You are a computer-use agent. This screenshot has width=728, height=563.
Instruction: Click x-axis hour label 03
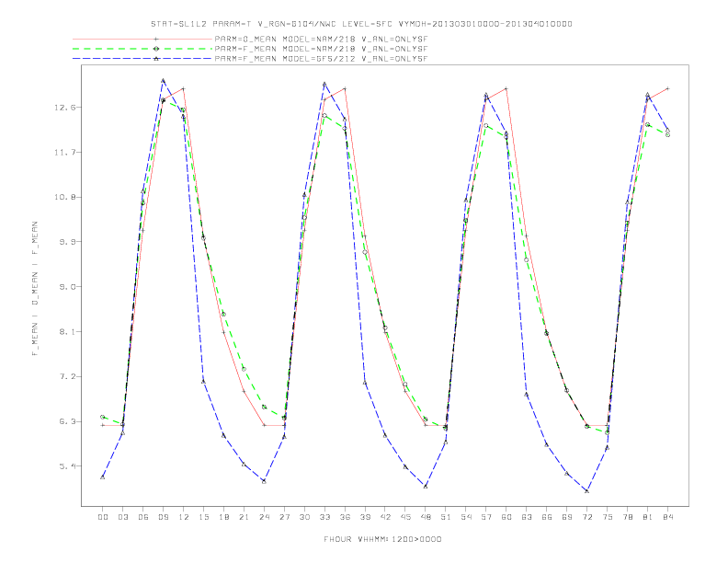pos(122,517)
